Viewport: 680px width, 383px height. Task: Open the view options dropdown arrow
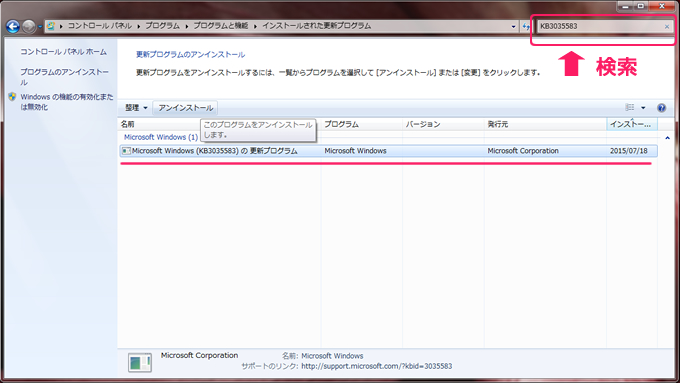[643, 108]
